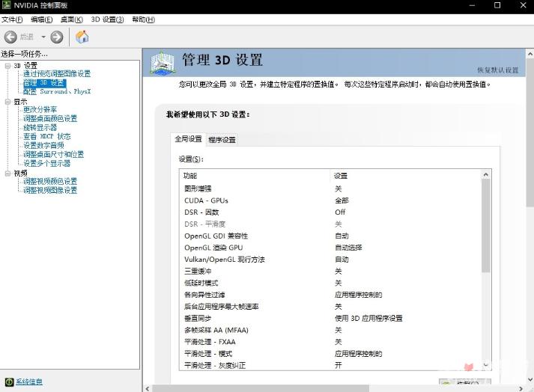Open the 系统信息 link
This screenshot has width=534, height=392.
(29, 382)
